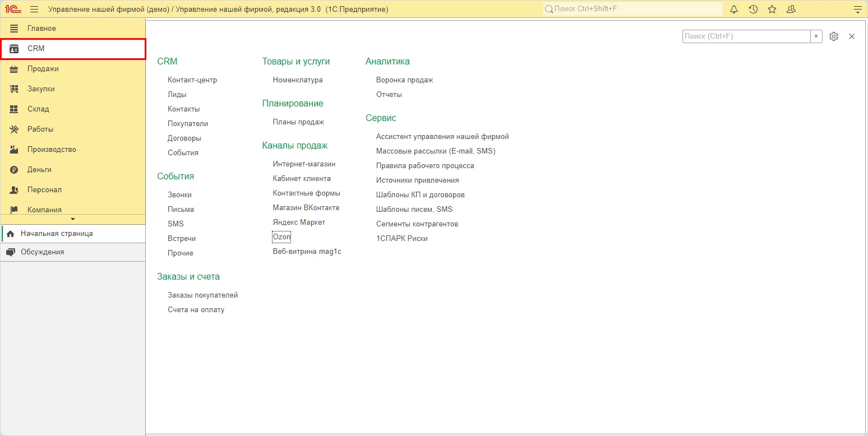Open Заказы покупателей link
Screen dimensions: 868x436
(x=203, y=295)
